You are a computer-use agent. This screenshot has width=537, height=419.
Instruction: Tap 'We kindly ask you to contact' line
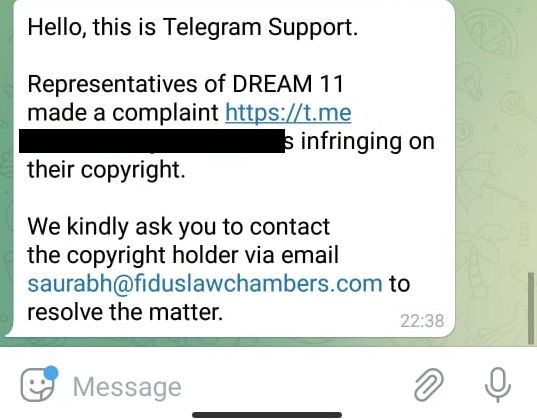[178, 227]
